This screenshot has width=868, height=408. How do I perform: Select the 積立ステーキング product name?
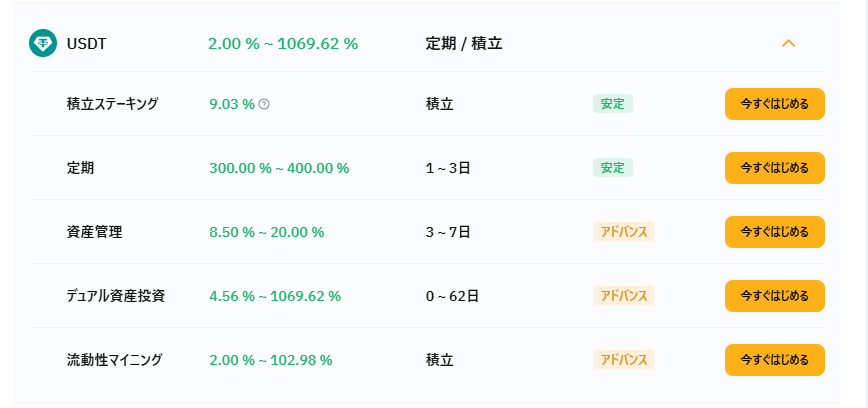click(112, 104)
